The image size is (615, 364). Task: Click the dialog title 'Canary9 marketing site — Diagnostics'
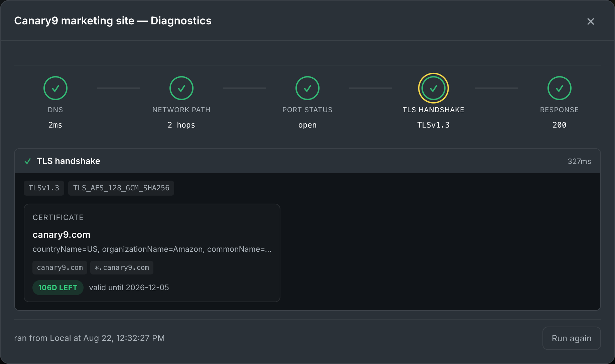[x=113, y=21]
